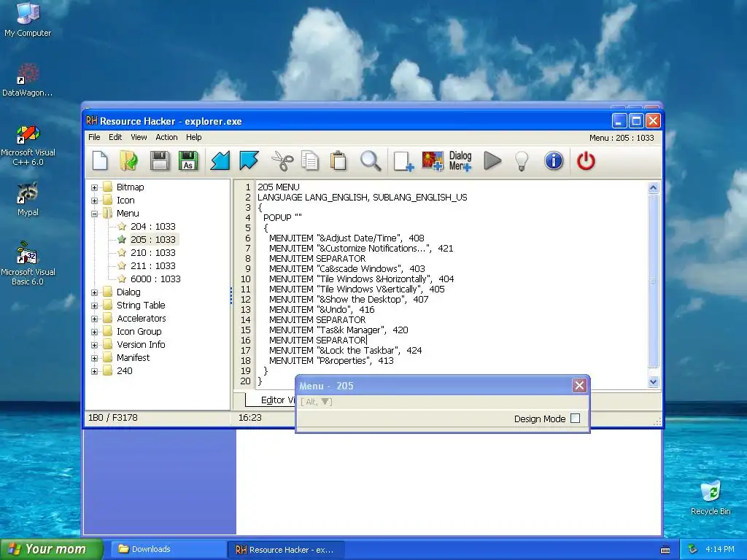
Task: Expand the String Table folder
Action: point(94,306)
